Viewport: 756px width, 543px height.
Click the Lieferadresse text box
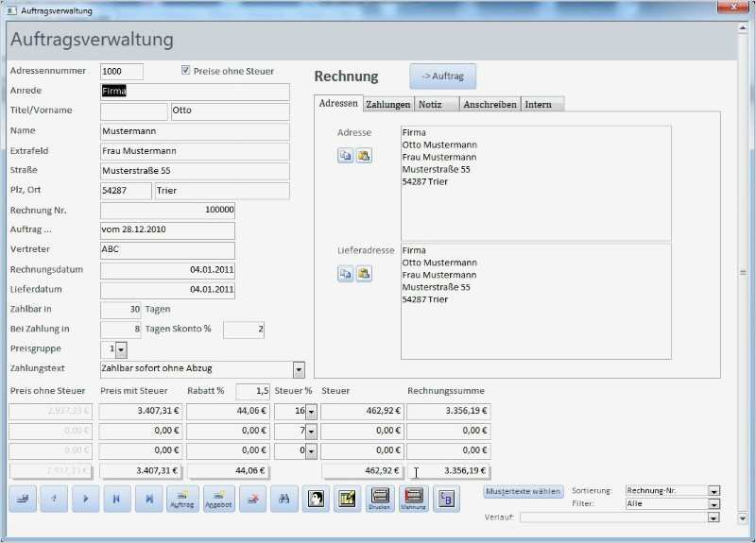pyautogui.click(x=536, y=301)
